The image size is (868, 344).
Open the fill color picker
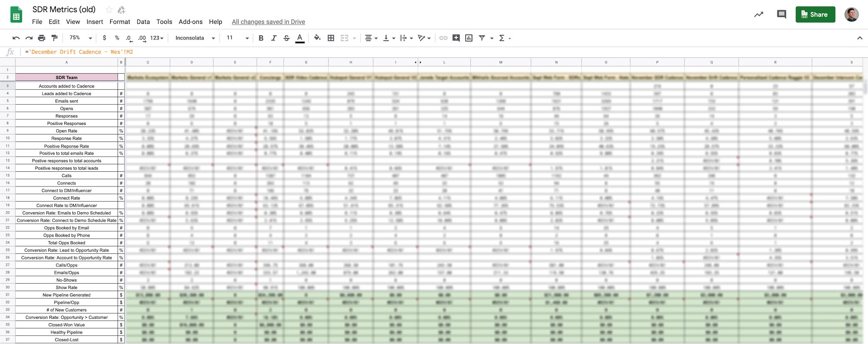[x=317, y=38]
